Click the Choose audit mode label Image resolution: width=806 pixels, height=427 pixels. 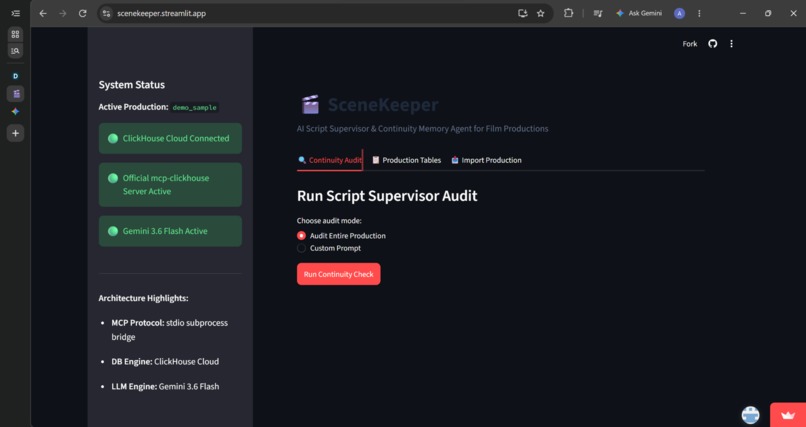[x=329, y=221]
